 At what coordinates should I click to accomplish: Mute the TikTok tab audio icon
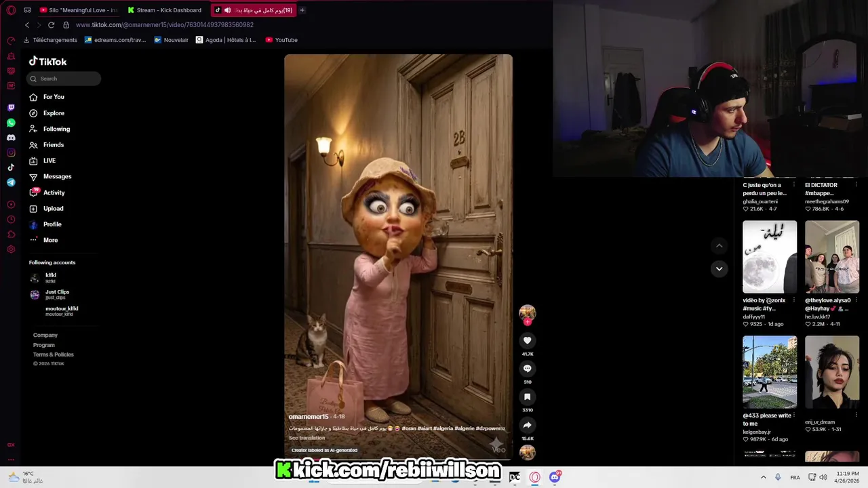tap(227, 10)
